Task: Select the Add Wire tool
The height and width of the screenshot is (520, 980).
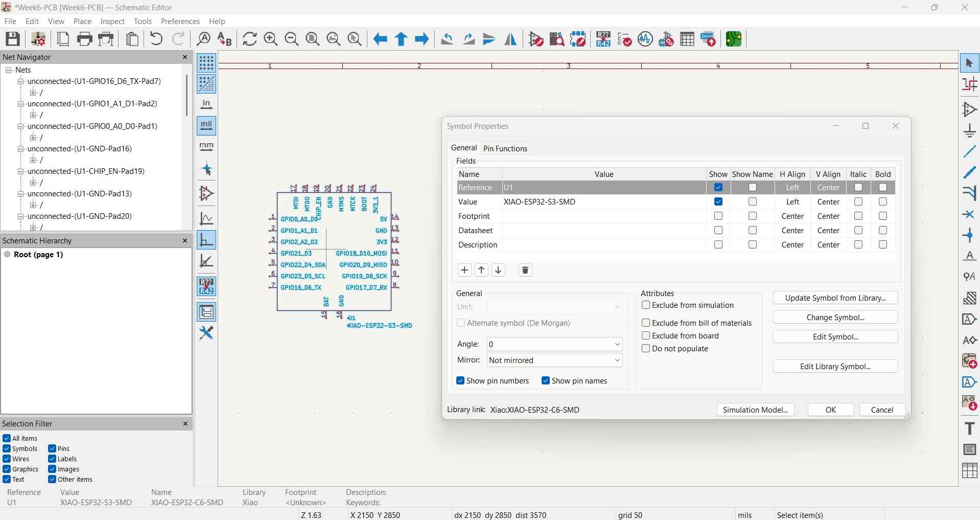Action: [969, 152]
